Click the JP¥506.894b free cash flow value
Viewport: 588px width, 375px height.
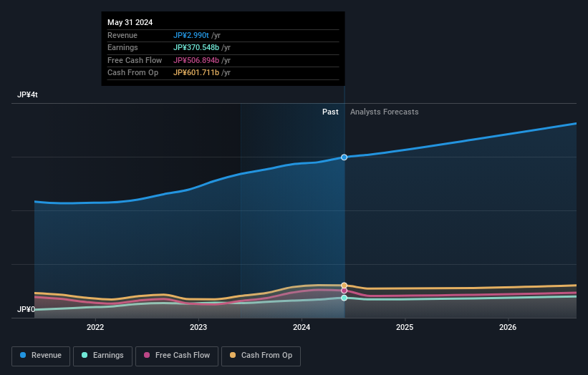click(196, 60)
